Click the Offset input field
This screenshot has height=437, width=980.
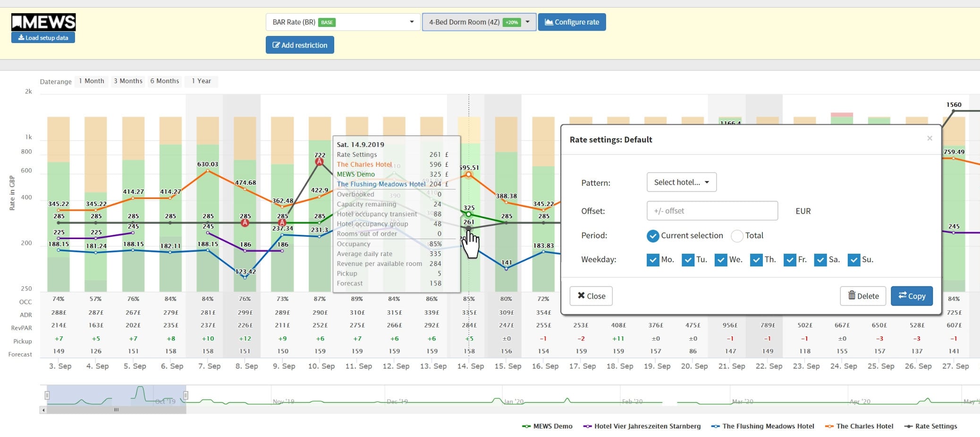tap(712, 211)
